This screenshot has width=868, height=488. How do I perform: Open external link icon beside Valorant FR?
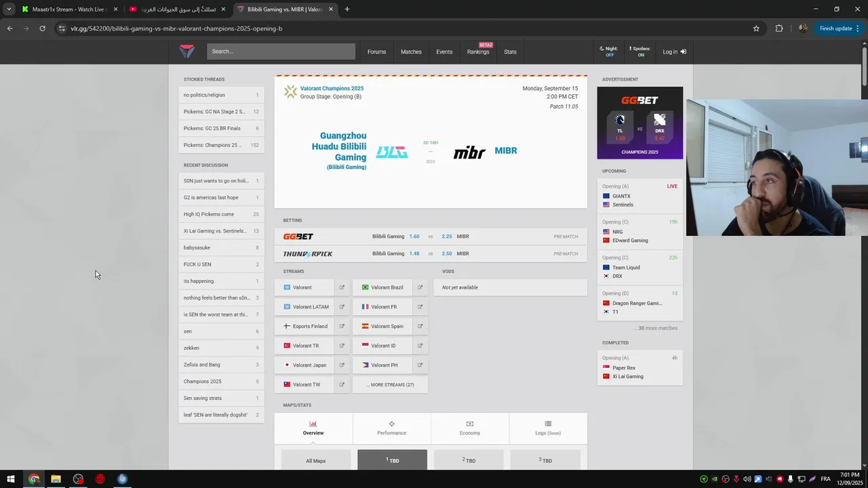click(420, 307)
